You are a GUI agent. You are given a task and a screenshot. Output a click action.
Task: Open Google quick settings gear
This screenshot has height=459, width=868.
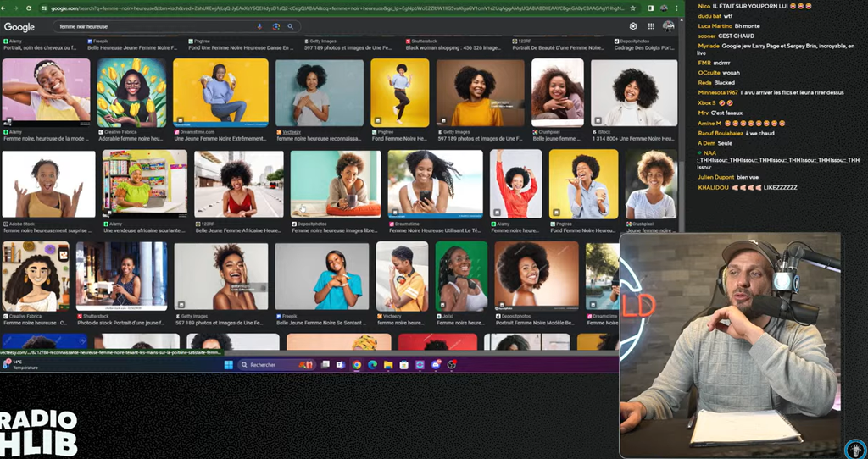tap(633, 27)
